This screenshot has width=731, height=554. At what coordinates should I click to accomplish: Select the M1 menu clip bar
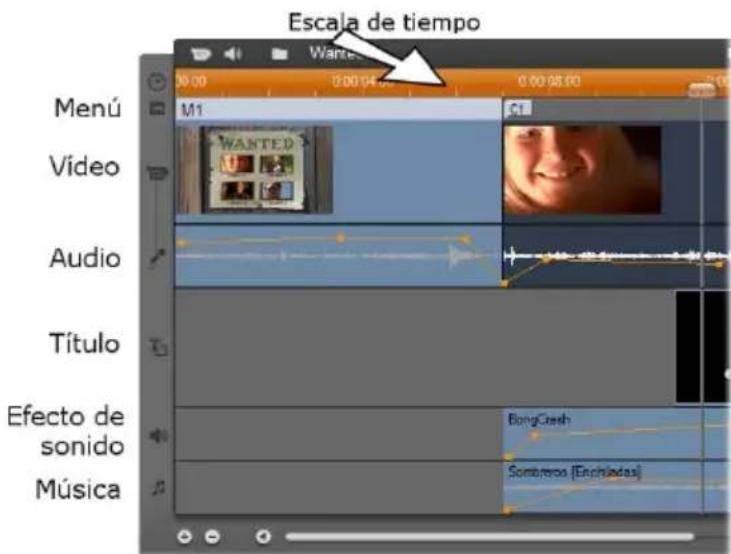click(338, 110)
